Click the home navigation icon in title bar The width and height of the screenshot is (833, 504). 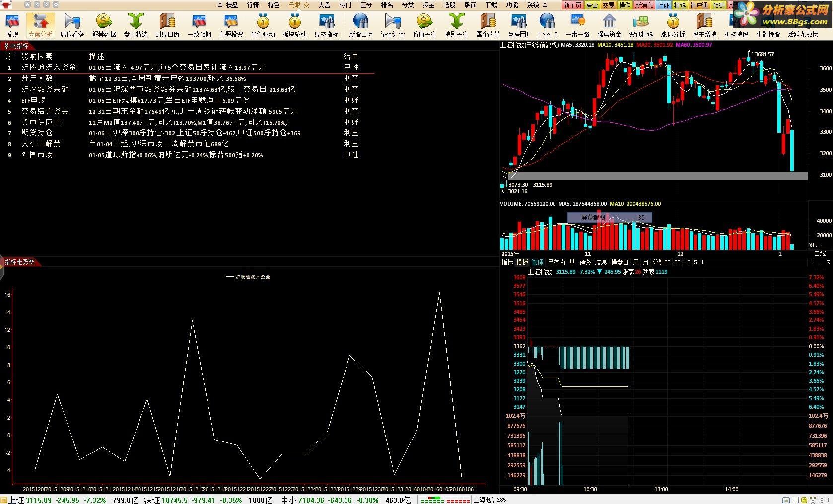click(27, 5)
